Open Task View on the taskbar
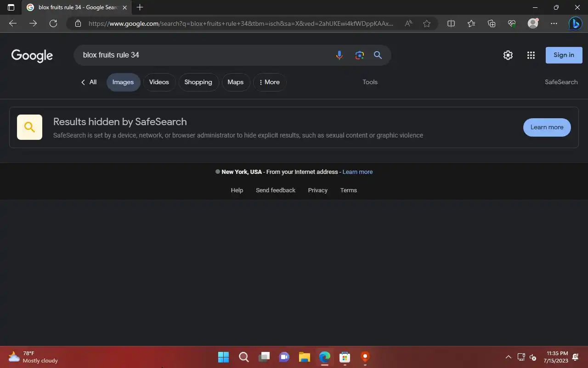The width and height of the screenshot is (588, 368). click(264, 357)
